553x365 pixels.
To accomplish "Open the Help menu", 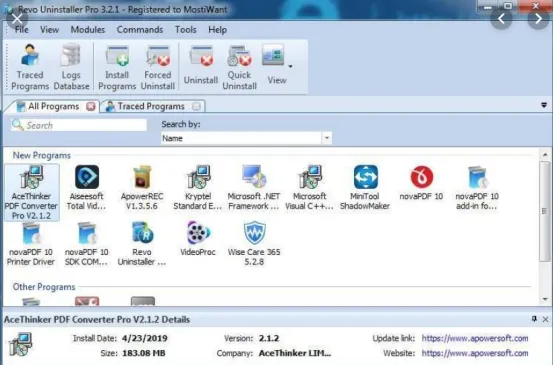I will click(x=217, y=30).
